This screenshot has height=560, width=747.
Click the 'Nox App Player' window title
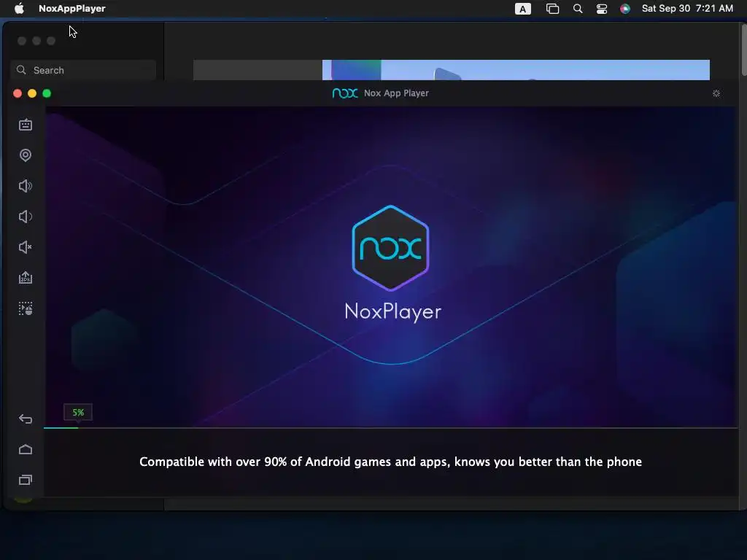(x=396, y=93)
